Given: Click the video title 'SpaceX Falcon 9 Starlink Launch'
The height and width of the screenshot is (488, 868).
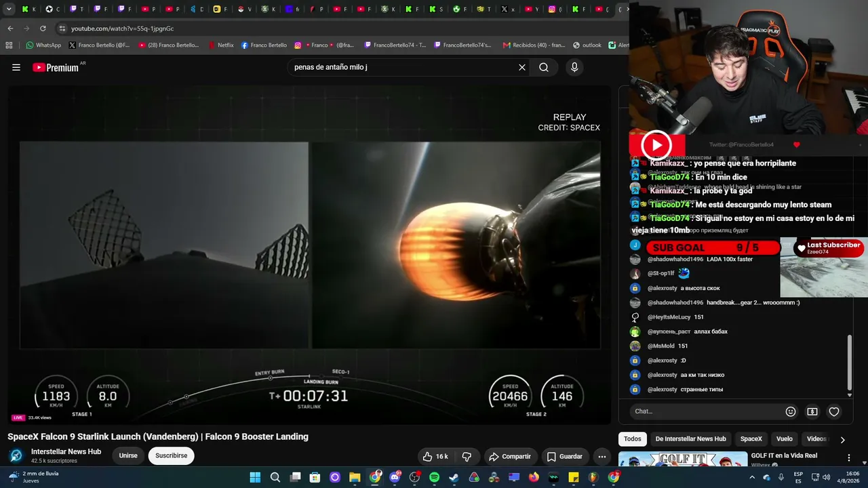Looking at the screenshot, I should pos(158,436).
